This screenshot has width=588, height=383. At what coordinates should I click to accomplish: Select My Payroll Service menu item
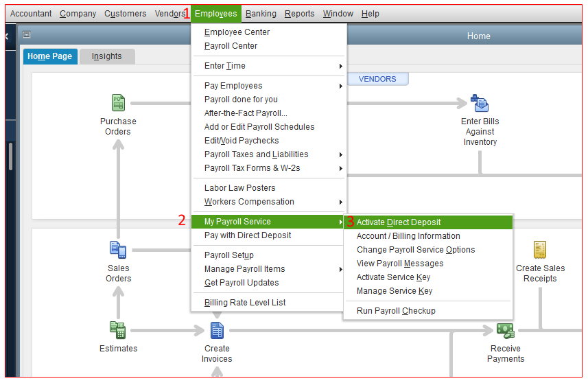coord(268,222)
